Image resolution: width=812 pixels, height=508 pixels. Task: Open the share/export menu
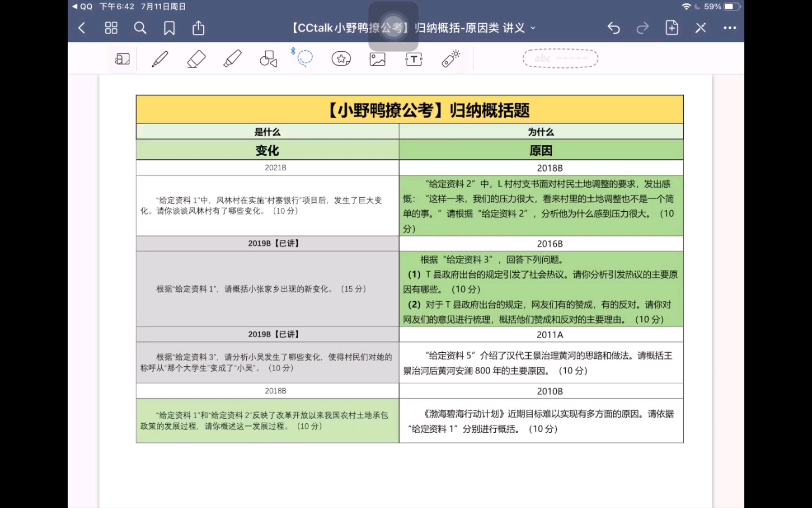(x=198, y=28)
